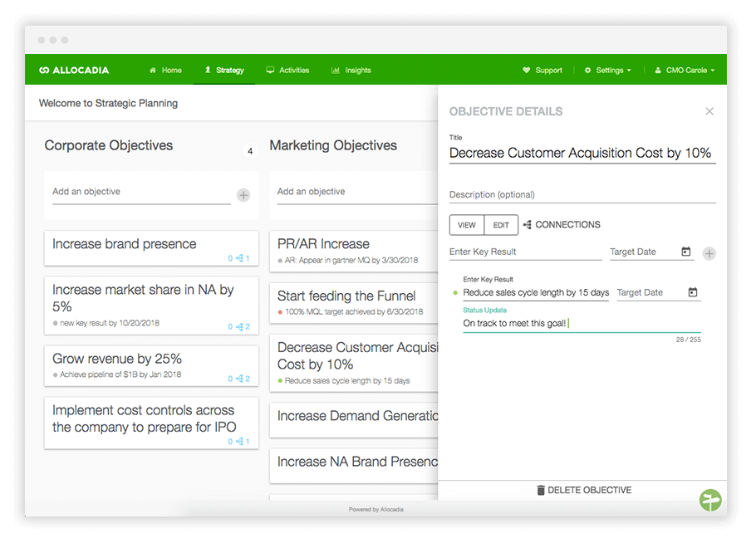Click the Allocadia logo
This screenshot has height=548, width=756.
point(74,70)
